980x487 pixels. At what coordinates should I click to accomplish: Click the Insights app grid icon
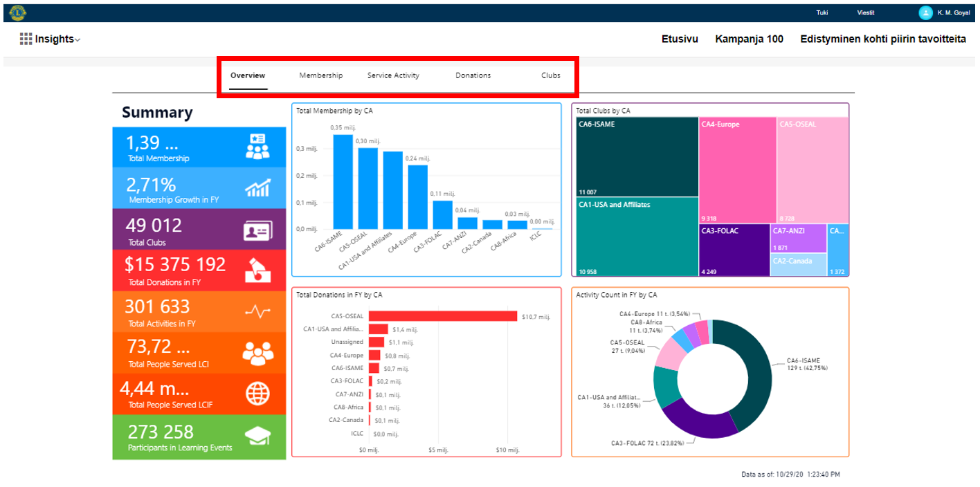[26, 39]
